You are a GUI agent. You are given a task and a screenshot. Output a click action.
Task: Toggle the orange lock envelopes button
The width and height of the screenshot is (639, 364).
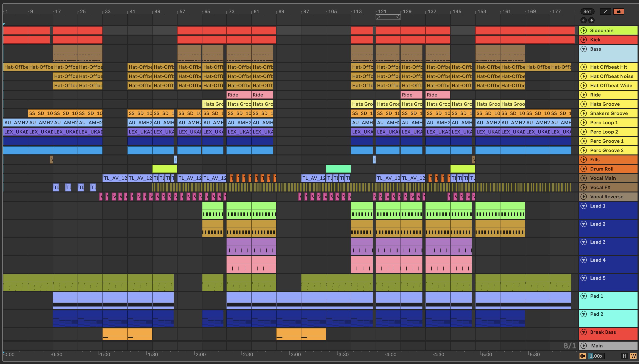coord(619,11)
